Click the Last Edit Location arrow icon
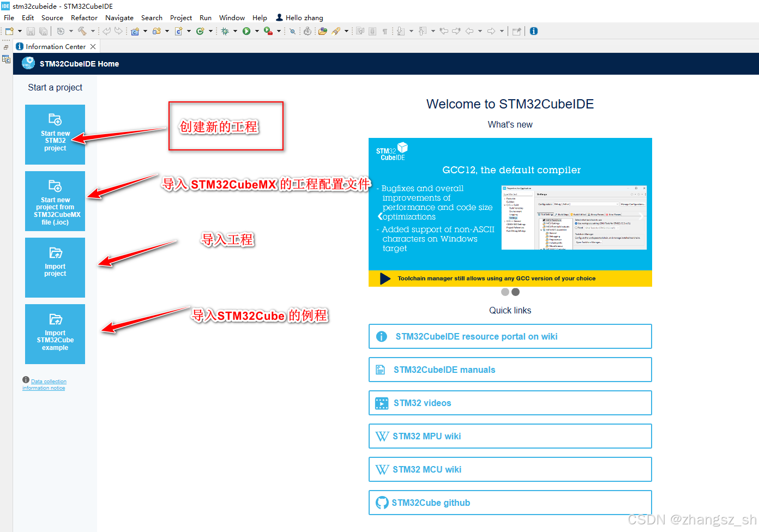 pyautogui.click(x=444, y=31)
